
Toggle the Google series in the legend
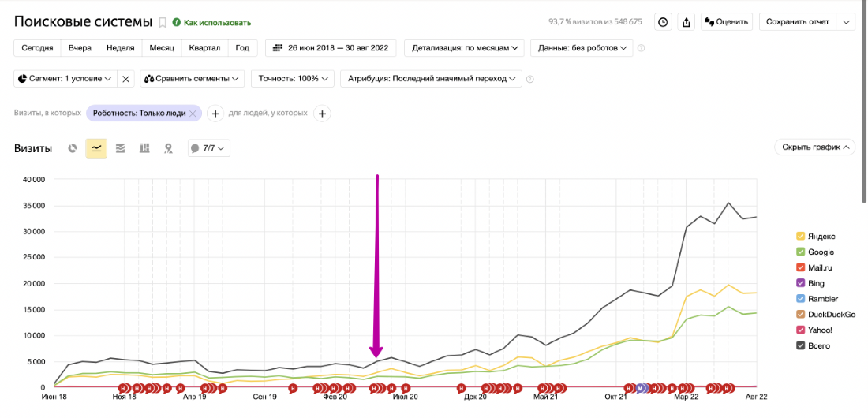(821, 252)
